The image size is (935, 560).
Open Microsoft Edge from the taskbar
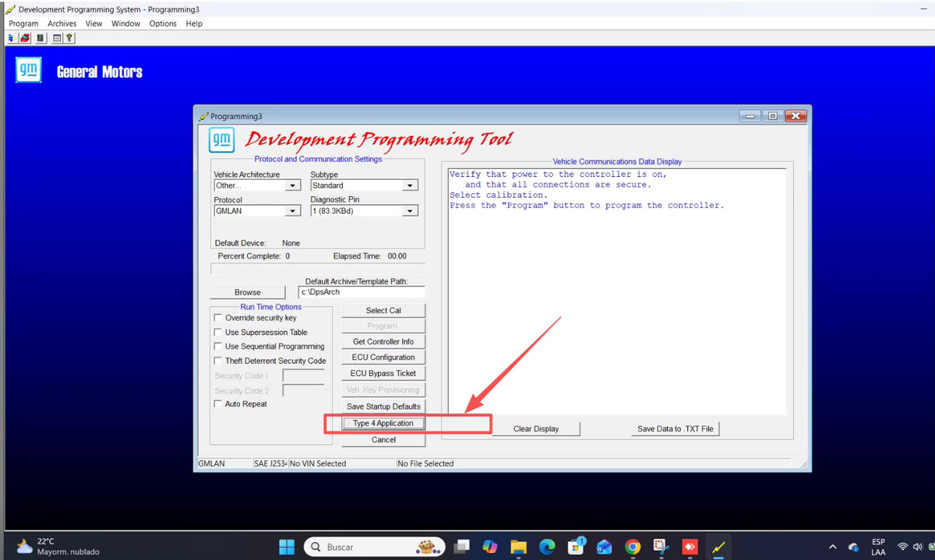(x=548, y=547)
